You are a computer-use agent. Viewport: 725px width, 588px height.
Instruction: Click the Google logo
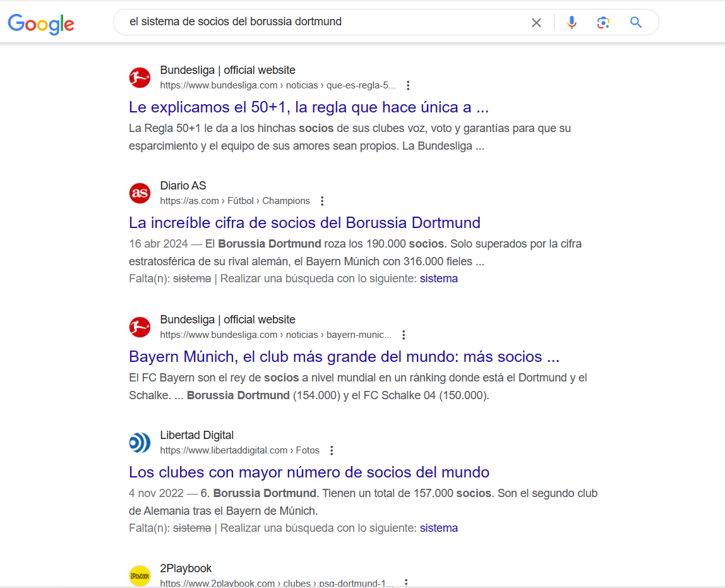tap(41, 23)
